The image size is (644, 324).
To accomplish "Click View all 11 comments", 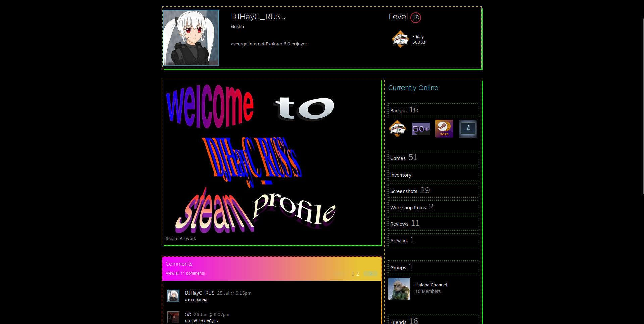I will [x=185, y=273].
